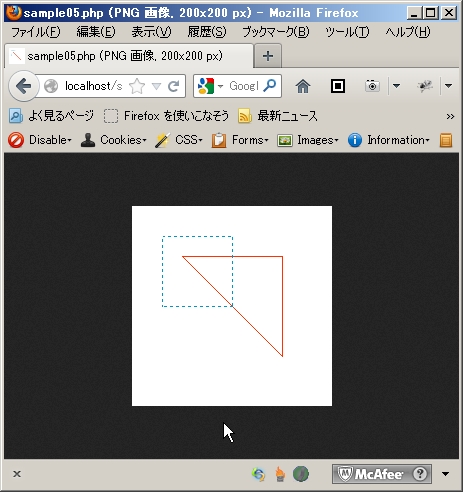The width and height of the screenshot is (463, 492).
Task: Click the 最新ニュース bookmark
Action: (278, 116)
